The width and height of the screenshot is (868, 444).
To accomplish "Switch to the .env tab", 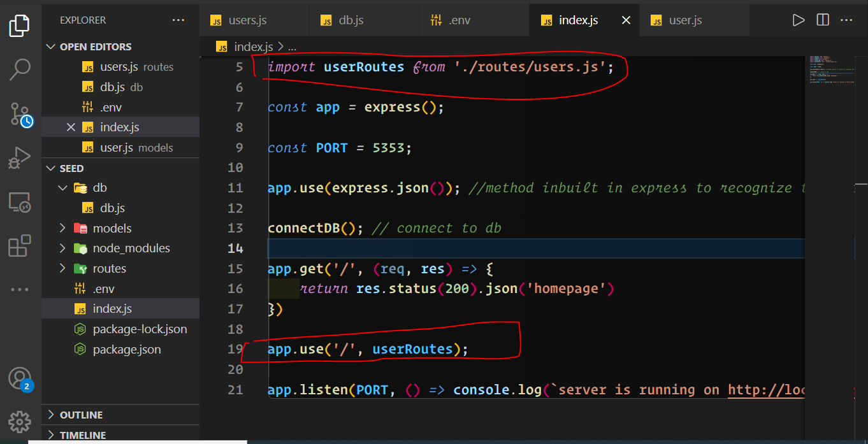I will tap(459, 20).
